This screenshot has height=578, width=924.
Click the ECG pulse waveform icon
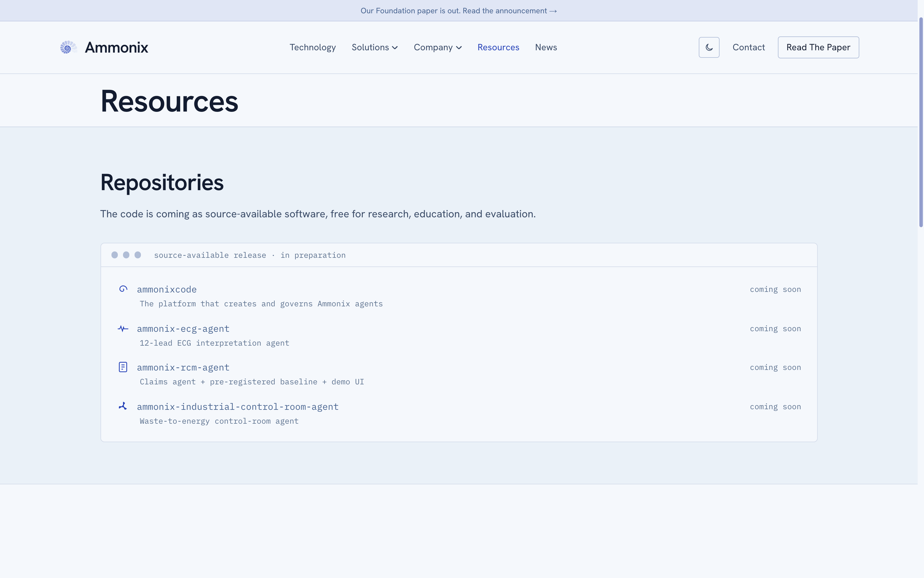(123, 329)
